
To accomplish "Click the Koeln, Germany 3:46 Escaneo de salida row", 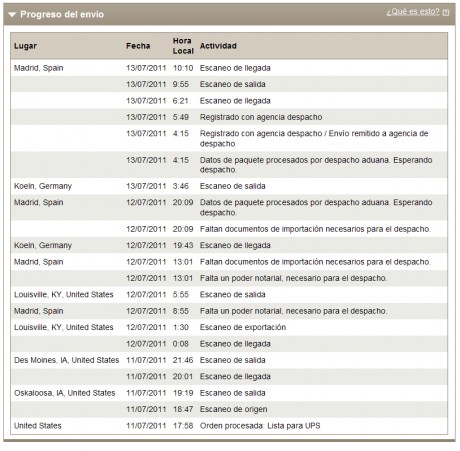I will coord(229,186).
